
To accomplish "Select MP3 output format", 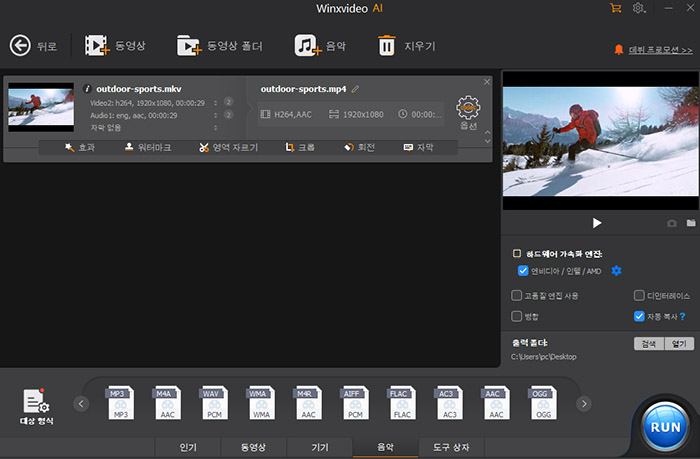I will pyautogui.click(x=121, y=403).
